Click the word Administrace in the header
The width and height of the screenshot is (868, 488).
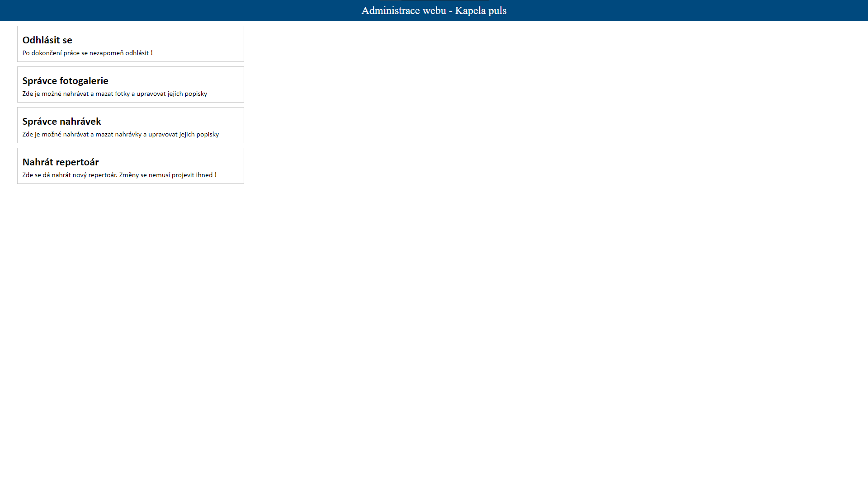click(391, 11)
